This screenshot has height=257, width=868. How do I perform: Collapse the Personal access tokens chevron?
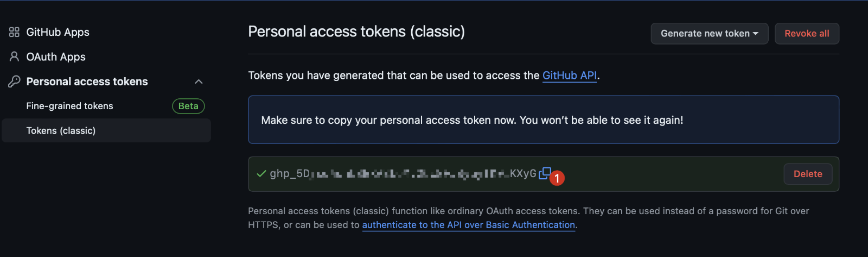[199, 82]
